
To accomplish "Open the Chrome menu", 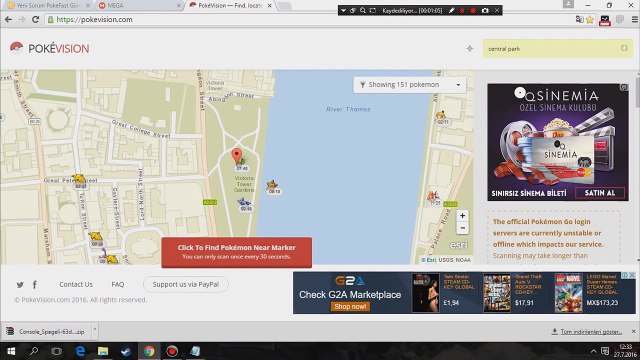I will pos(635,19).
